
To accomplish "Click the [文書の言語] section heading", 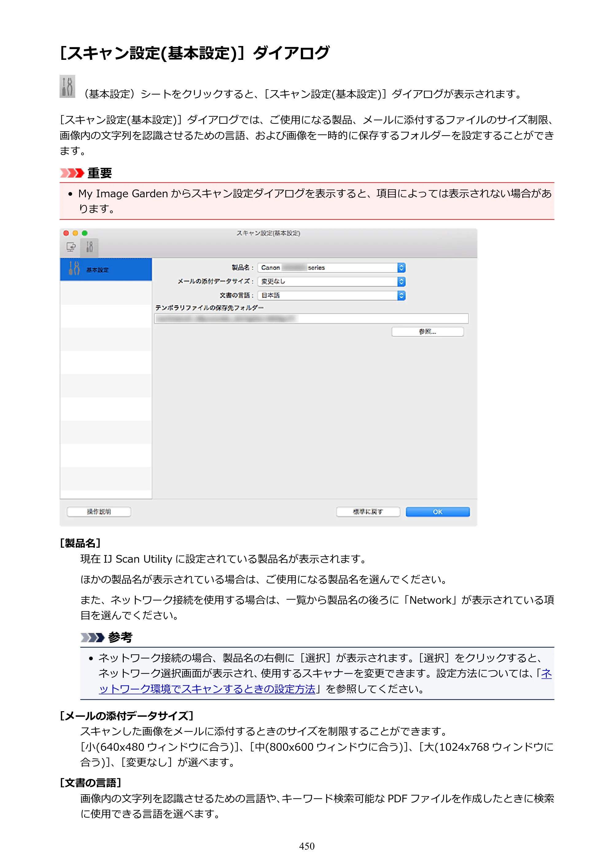I will [91, 783].
